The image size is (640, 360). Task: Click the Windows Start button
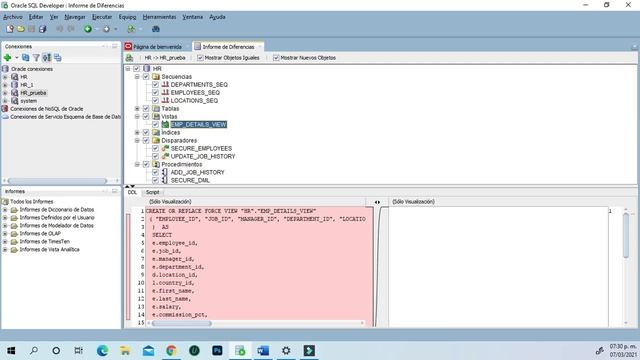(x=11, y=351)
